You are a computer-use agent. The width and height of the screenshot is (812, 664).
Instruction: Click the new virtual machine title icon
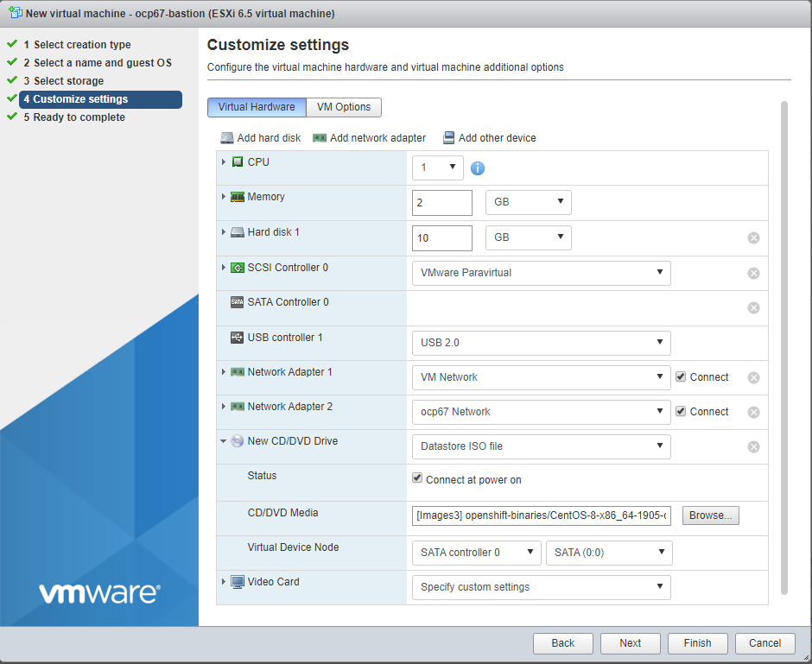16,12
